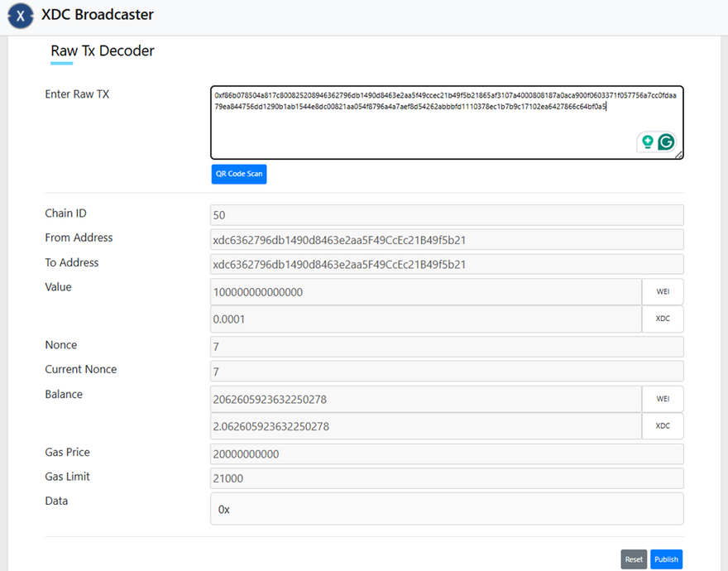Image resolution: width=728 pixels, height=571 pixels.
Task: Select the Gas Price field
Action: [447, 453]
